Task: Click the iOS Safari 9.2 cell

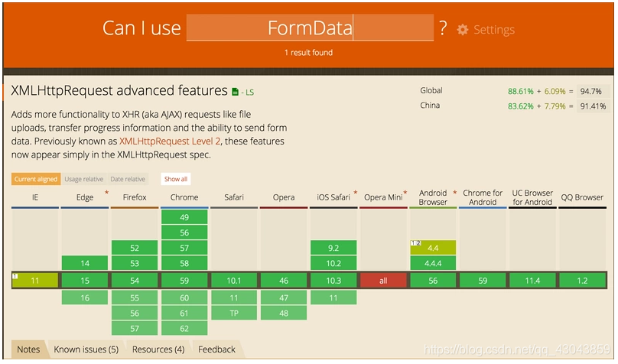Action: click(x=333, y=248)
